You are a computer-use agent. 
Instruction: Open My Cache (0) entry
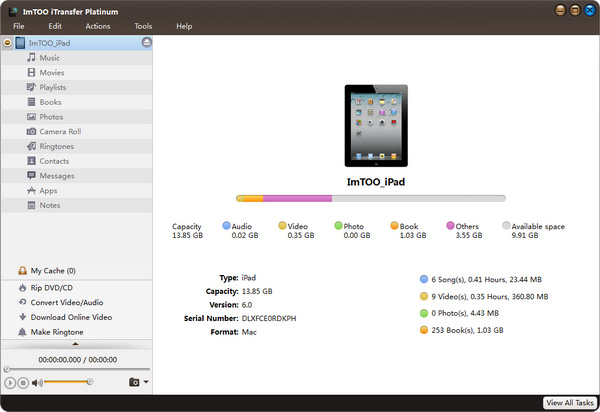[53, 270]
